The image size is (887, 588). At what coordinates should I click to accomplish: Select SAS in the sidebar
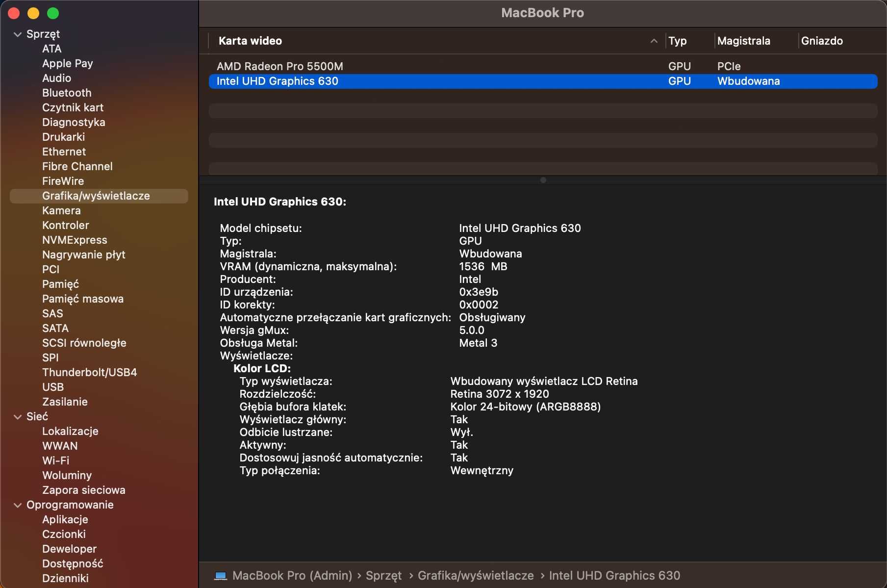point(52,314)
